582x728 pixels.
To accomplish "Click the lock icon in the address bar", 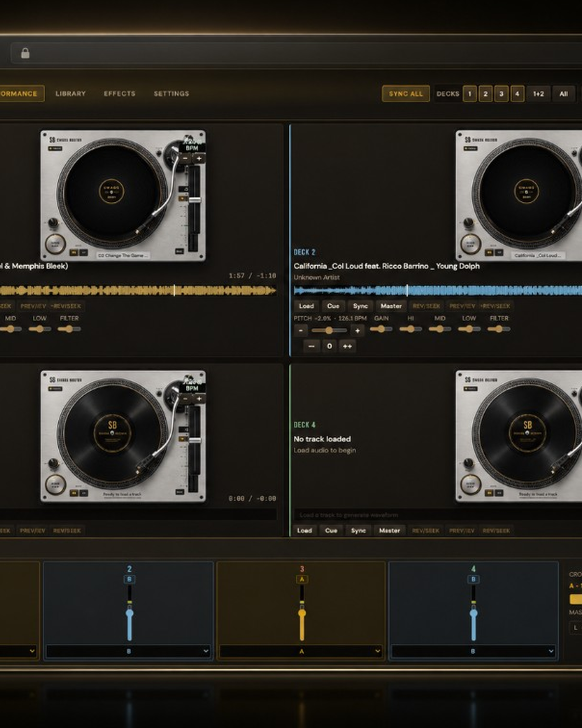I will [26, 53].
